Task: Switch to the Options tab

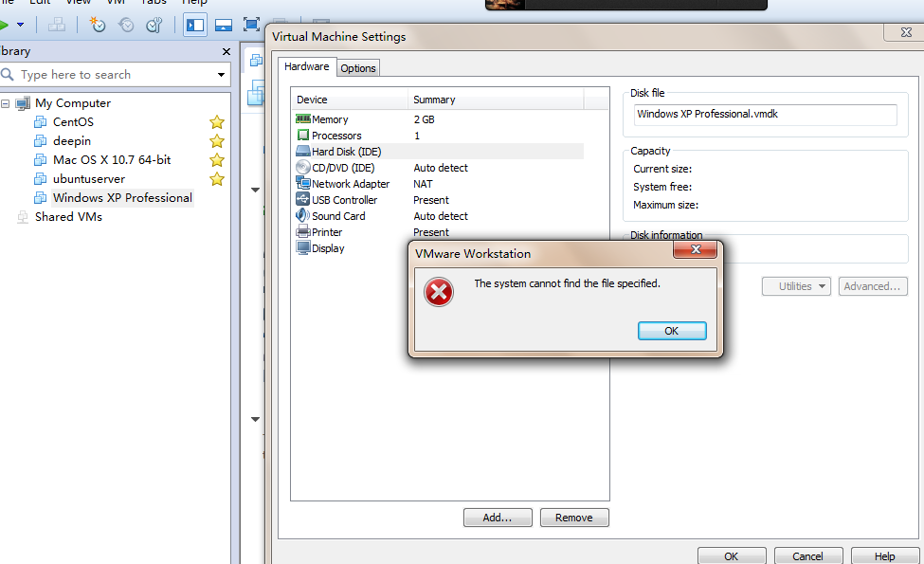Action: 357,68
